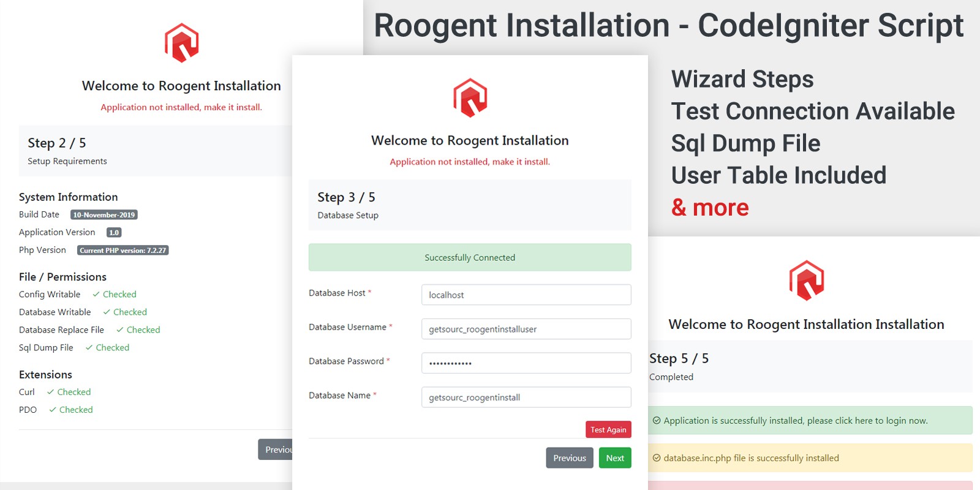
Task: Click the 'Test Connection Available' feature text
Action: [x=813, y=111]
